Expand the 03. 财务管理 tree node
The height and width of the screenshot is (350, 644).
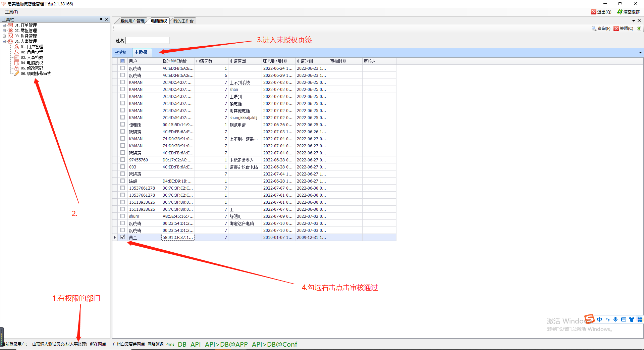[x=4, y=36]
